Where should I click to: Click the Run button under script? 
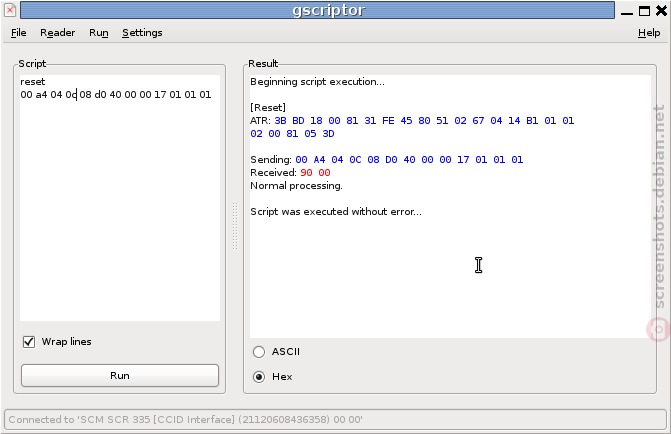(x=120, y=375)
